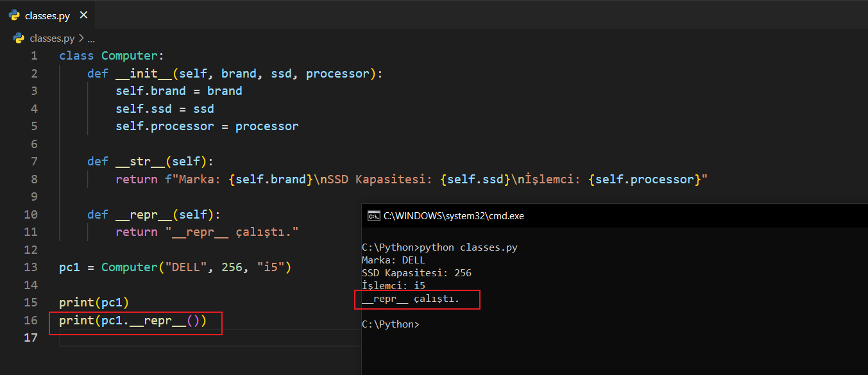868x375 pixels.
Task: Select line number 7 for the __str__ definition
Action: (33, 162)
